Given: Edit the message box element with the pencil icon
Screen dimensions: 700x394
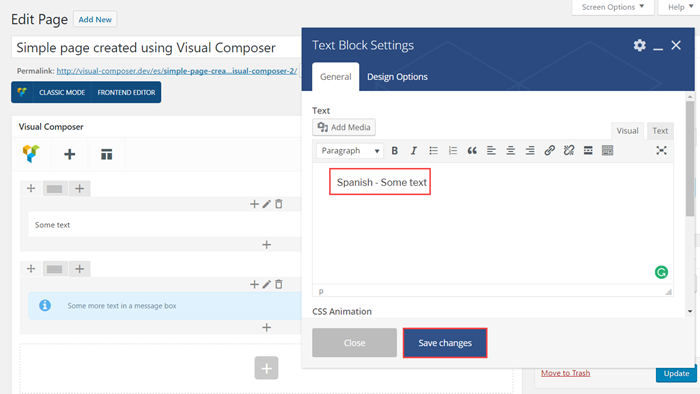Looking at the screenshot, I should [267, 284].
